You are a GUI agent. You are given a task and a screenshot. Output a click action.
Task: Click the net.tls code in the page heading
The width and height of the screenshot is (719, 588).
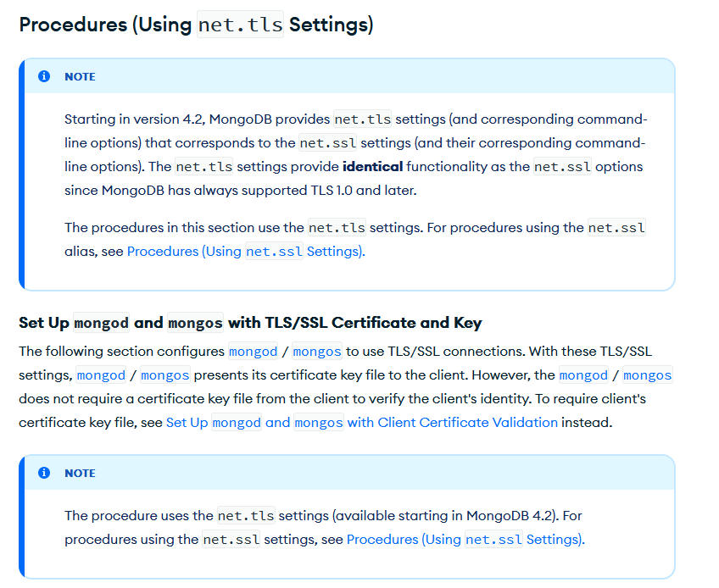click(240, 25)
